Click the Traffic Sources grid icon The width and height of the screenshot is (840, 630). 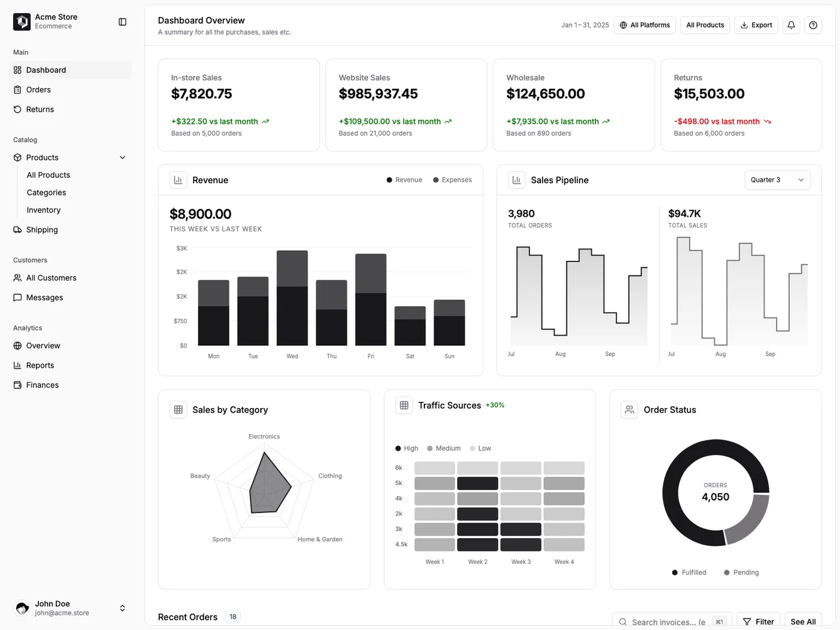click(x=404, y=405)
